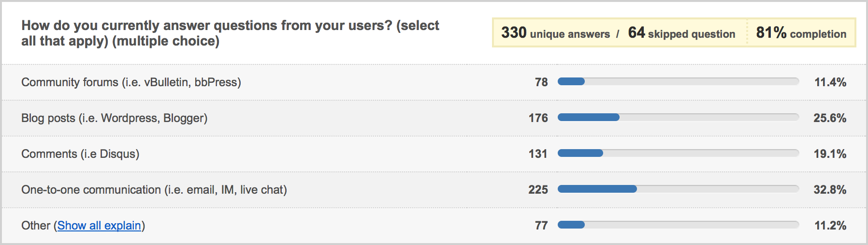The height and width of the screenshot is (245, 868).
Task: Click the One-to-one communication progress bar
Action: click(678, 189)
